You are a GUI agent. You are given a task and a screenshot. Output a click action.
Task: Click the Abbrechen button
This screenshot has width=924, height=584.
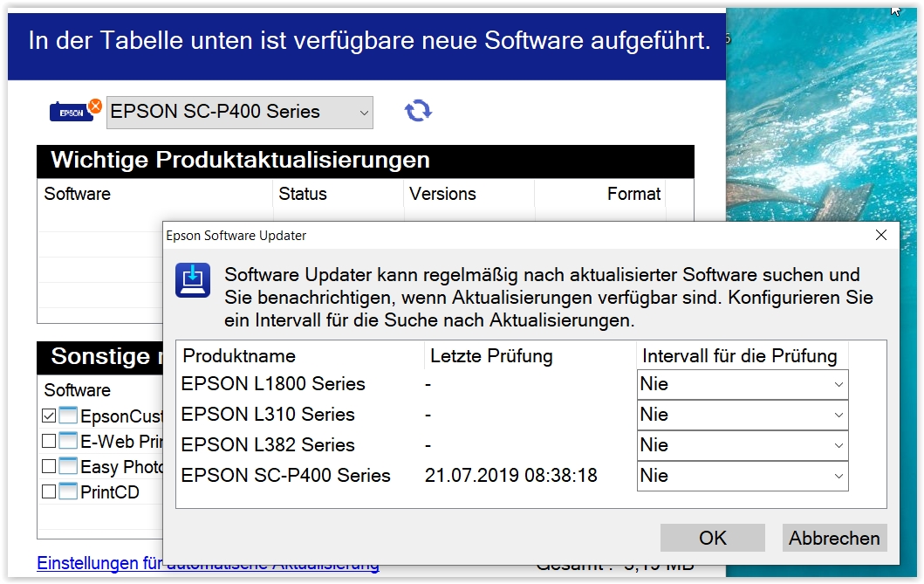click(834, 538)
